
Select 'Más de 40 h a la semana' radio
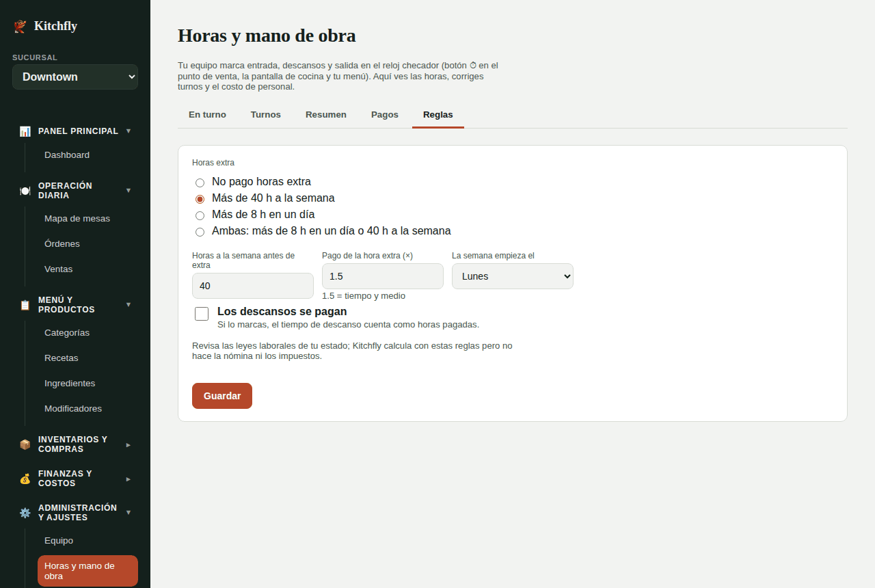[200, 199]
